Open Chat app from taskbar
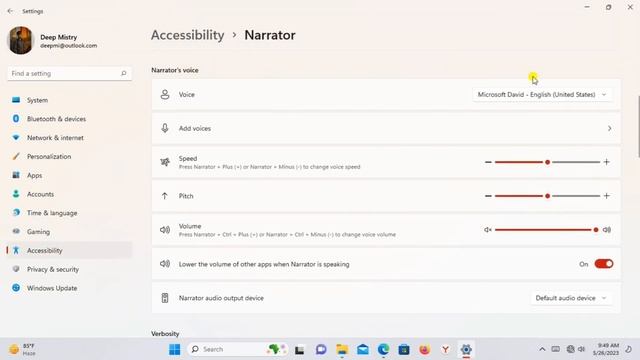 click(321, 350)
